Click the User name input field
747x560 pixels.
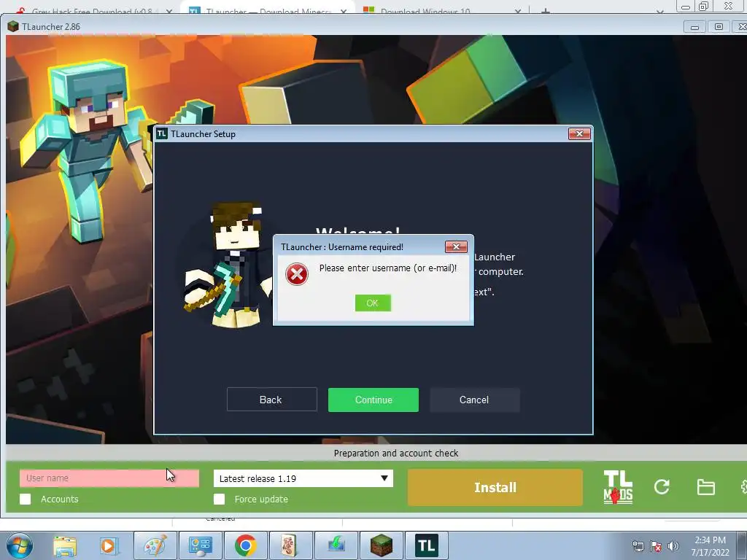point(109,478)
